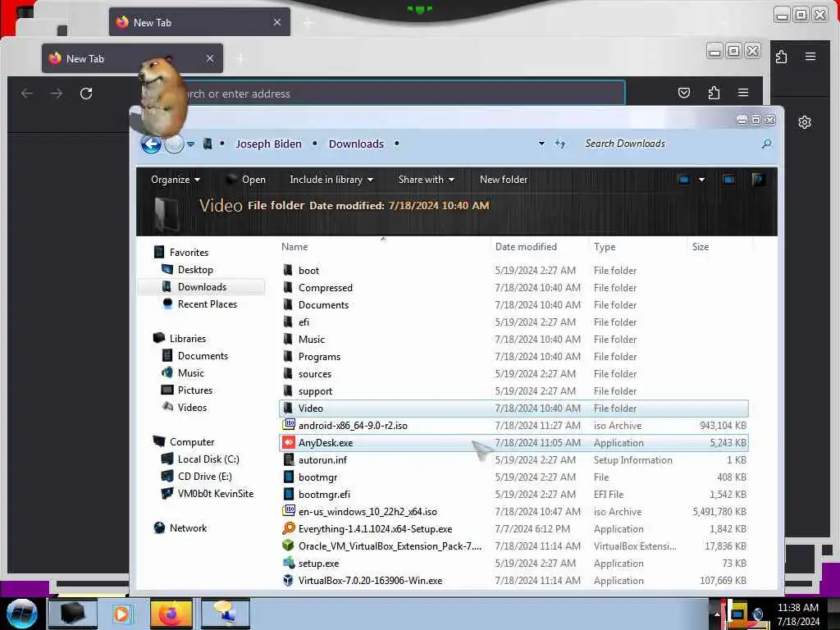Select New Tab in the back Firefox window
Screen dimensions: 840x630
click(x=199, y=22)
